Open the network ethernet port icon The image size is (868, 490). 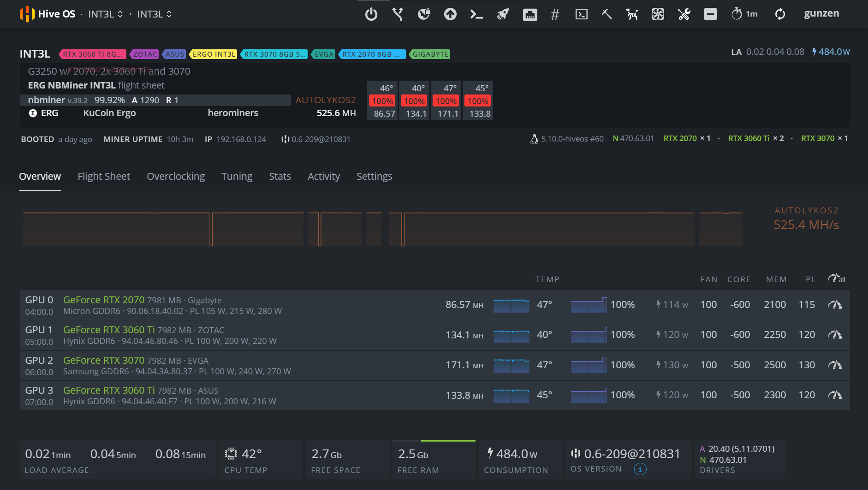(529, 14)
